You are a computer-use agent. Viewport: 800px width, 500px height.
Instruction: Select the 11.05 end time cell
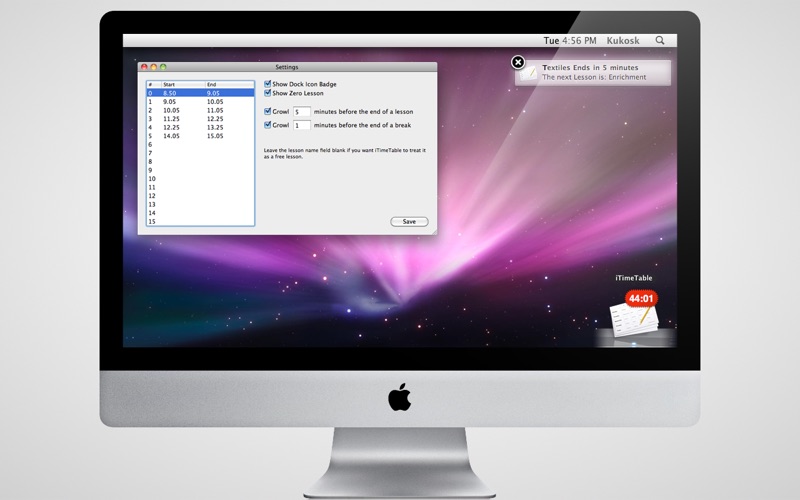[215, 110]
